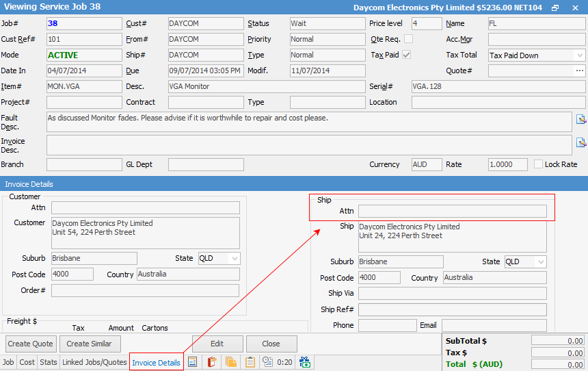Open the Customer State dropdown
Viewport: 588px width, 371px height.
click(x=235, y=259)
